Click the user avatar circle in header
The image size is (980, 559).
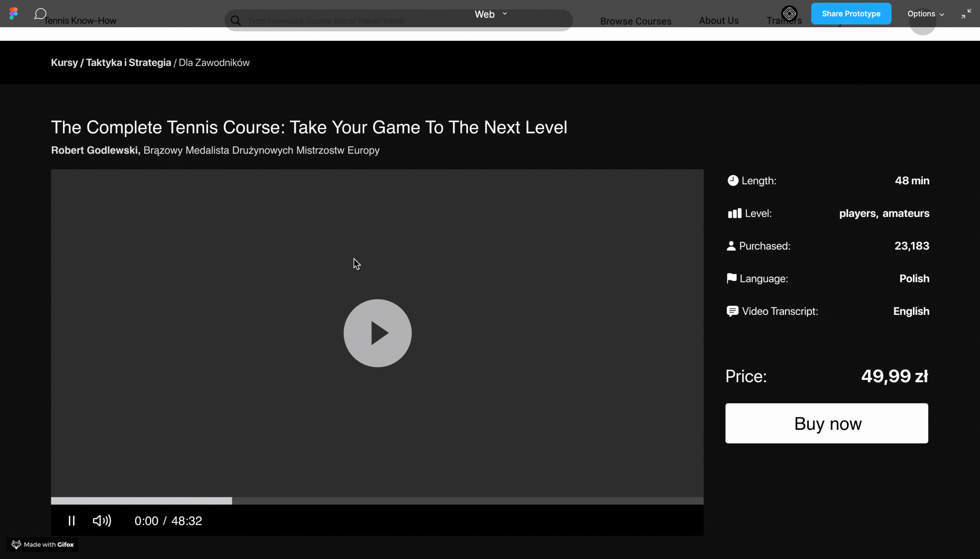pyautogui.click(x=923, y=22)
